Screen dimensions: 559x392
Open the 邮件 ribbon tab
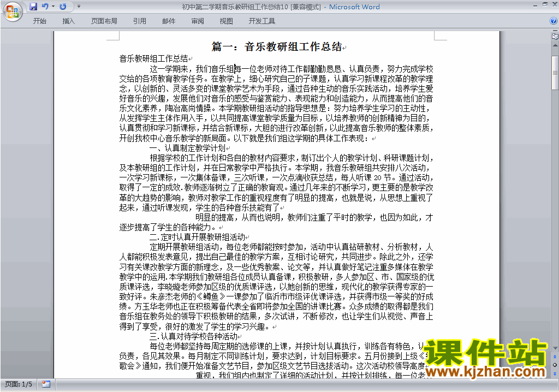coord(169,21)
